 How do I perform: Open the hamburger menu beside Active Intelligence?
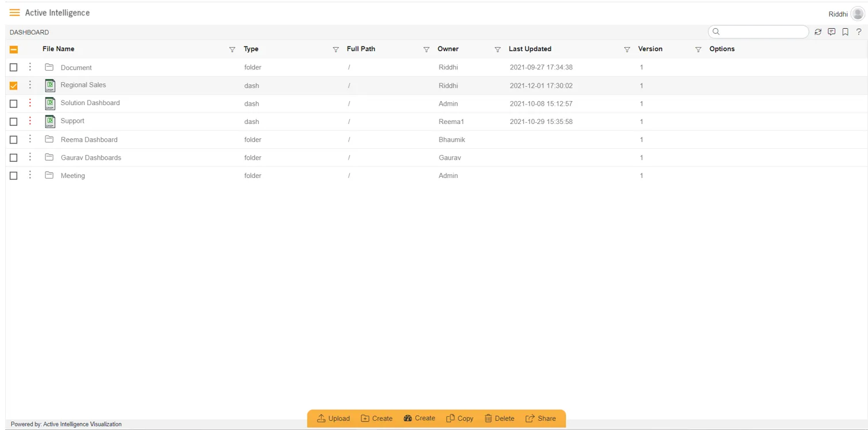[15, 13]
